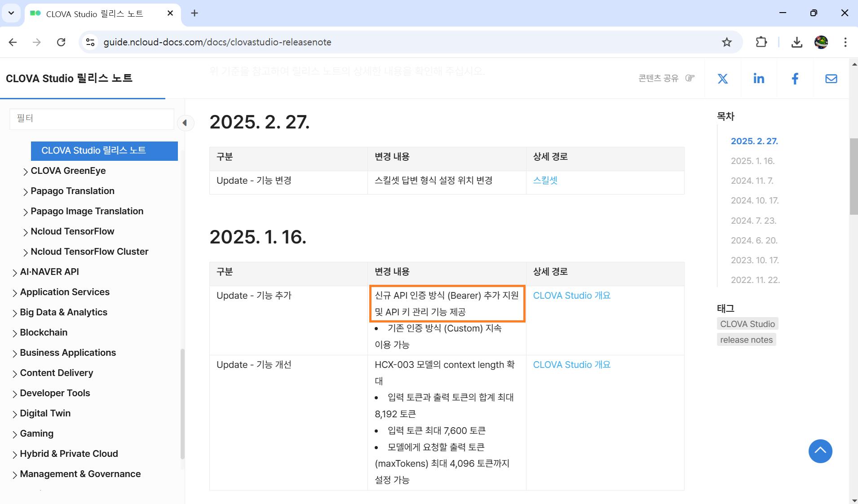Viewport: 858px width, 504px height.
Task: Share page on X (Twitter)
Action: click(x=722, y=79)
